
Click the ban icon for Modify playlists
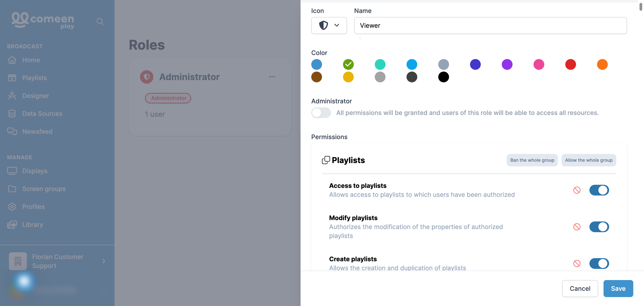point(576,227)
